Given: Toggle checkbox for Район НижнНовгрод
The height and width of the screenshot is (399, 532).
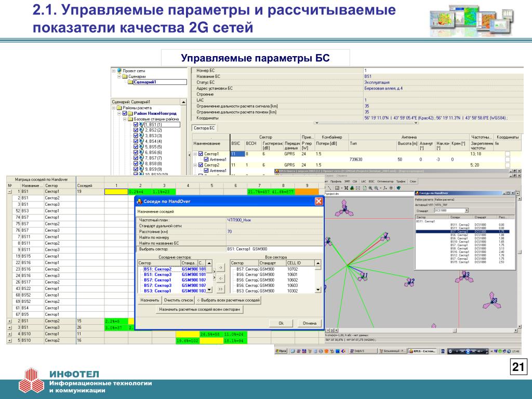Looking at the screenshot, I should click(125, 113).
